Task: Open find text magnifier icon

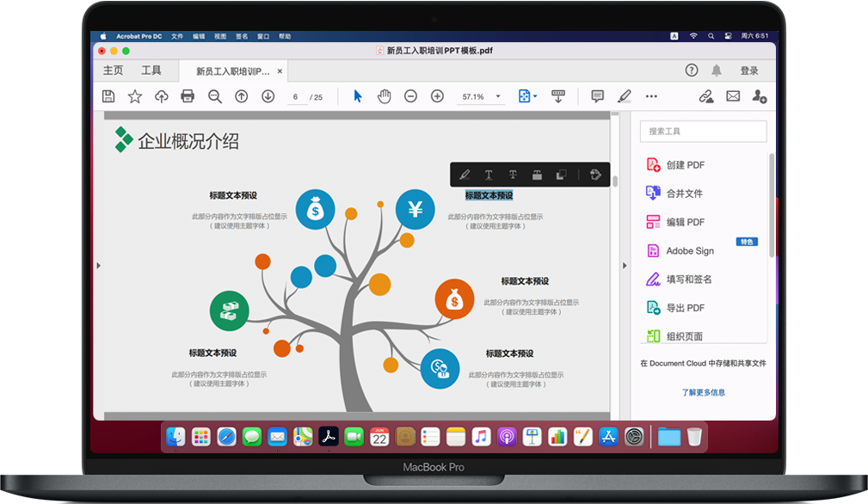Action: [x=215, y=97]
